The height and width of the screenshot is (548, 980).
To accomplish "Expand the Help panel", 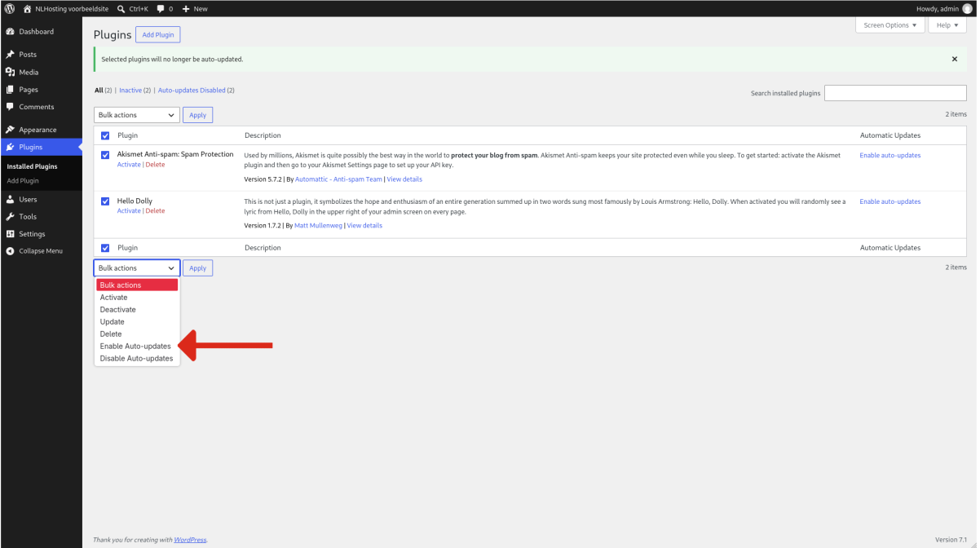I will tap(947, 25).
